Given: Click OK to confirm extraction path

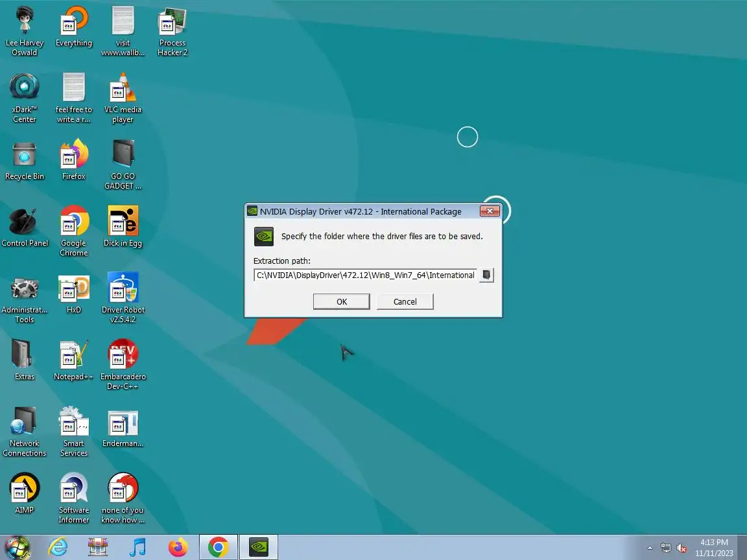Looking at the screenshot, I should 342,301.
